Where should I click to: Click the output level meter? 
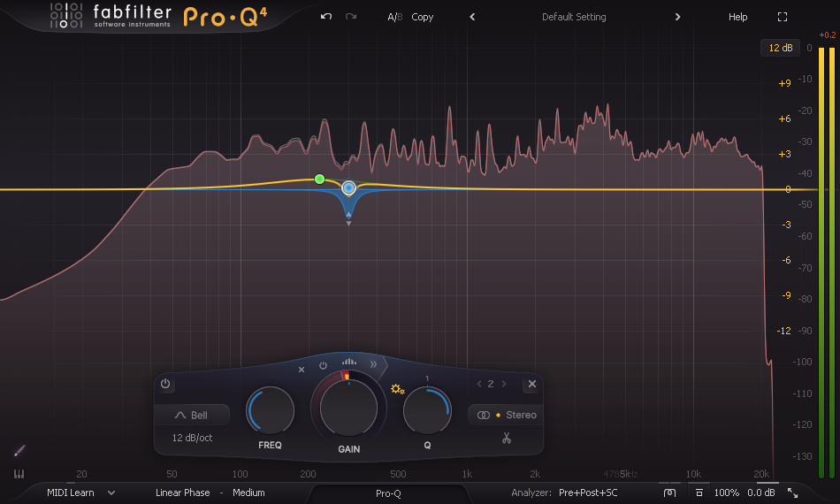(827, 263)
